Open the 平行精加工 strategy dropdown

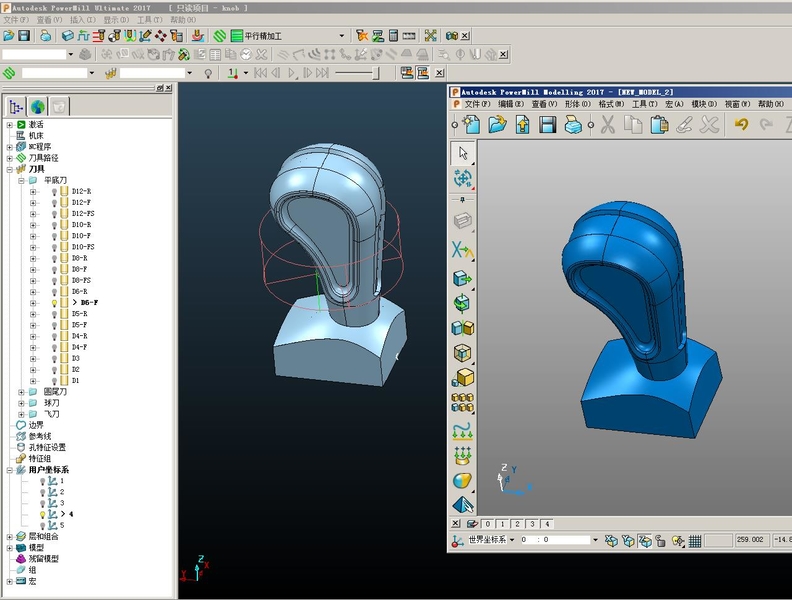342,36
